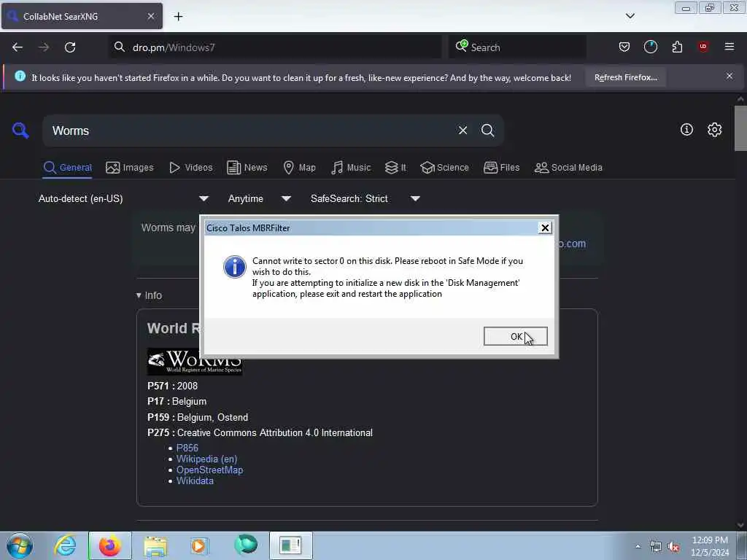Screen dimensions: 747x560
Task: Open the SearXNG preferences gear
Action: tap(714, 130)
